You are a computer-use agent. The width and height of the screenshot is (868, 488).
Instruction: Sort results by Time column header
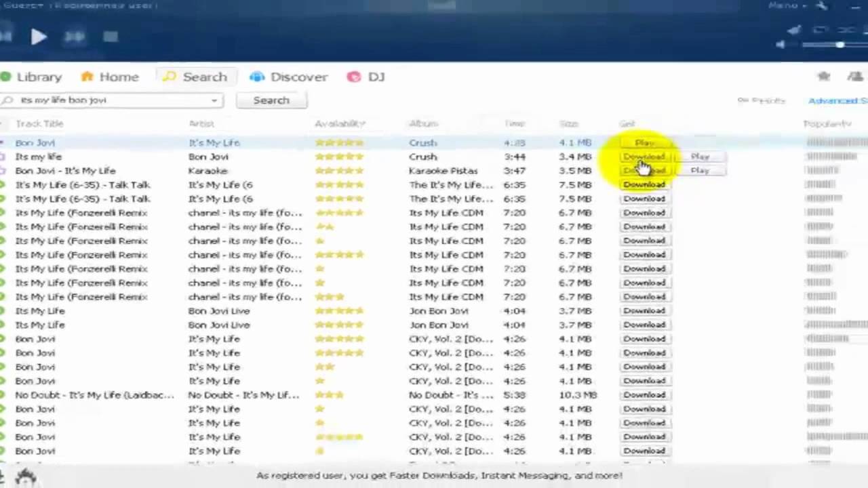(515, 123)
